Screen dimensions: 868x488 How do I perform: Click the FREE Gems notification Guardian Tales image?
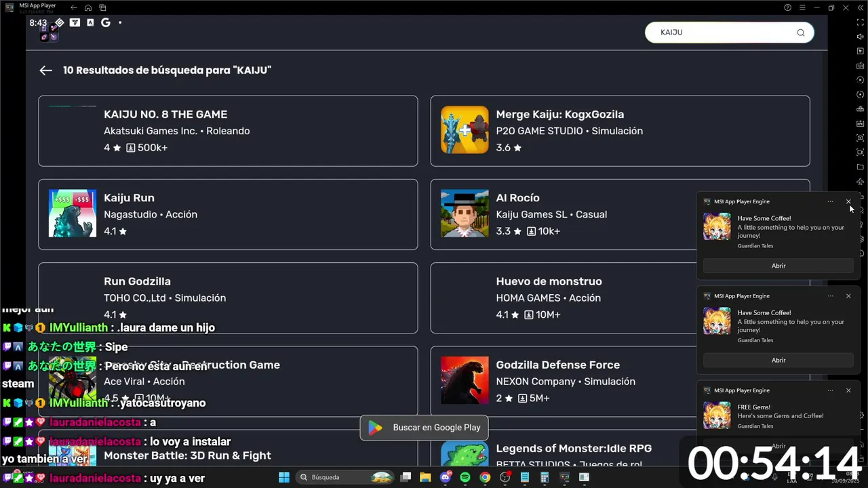click(717, 415)
